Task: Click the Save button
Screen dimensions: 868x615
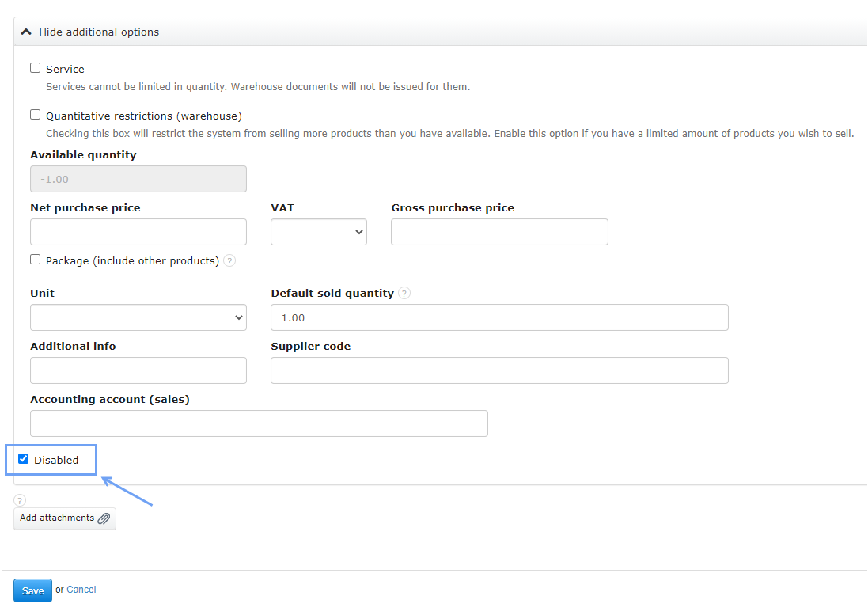Action: click(x=32, y=590)
